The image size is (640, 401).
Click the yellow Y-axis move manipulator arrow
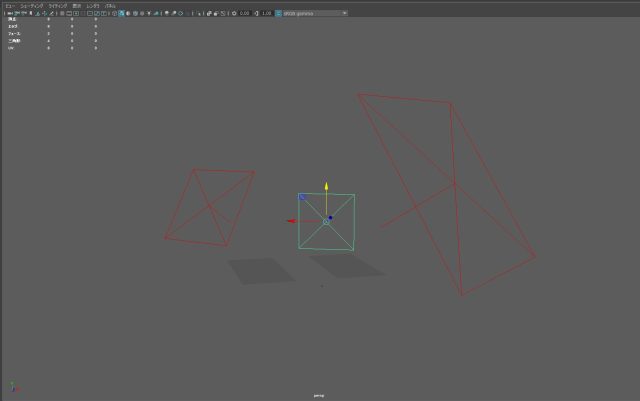tap(326, 187)
